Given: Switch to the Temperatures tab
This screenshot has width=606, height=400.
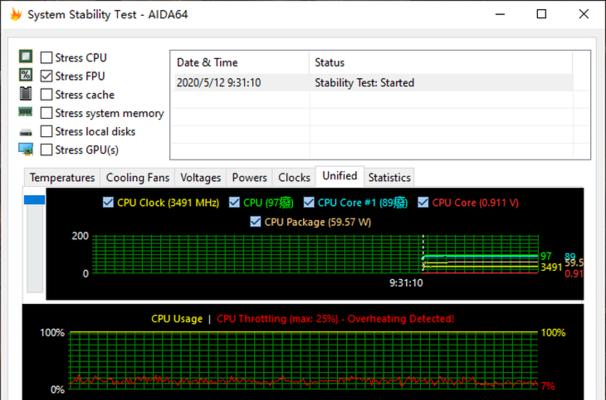Looking at the screenshot, I should coord(62,178).
